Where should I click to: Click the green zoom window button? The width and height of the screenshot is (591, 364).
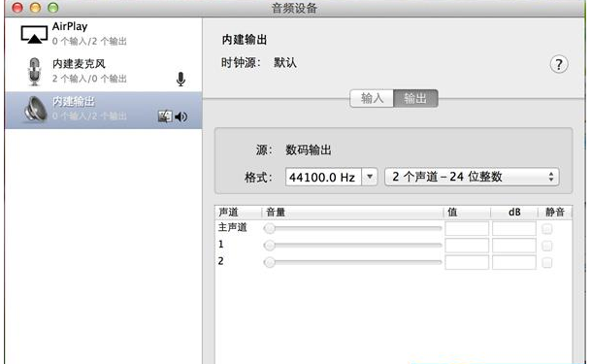click(53, 8)
